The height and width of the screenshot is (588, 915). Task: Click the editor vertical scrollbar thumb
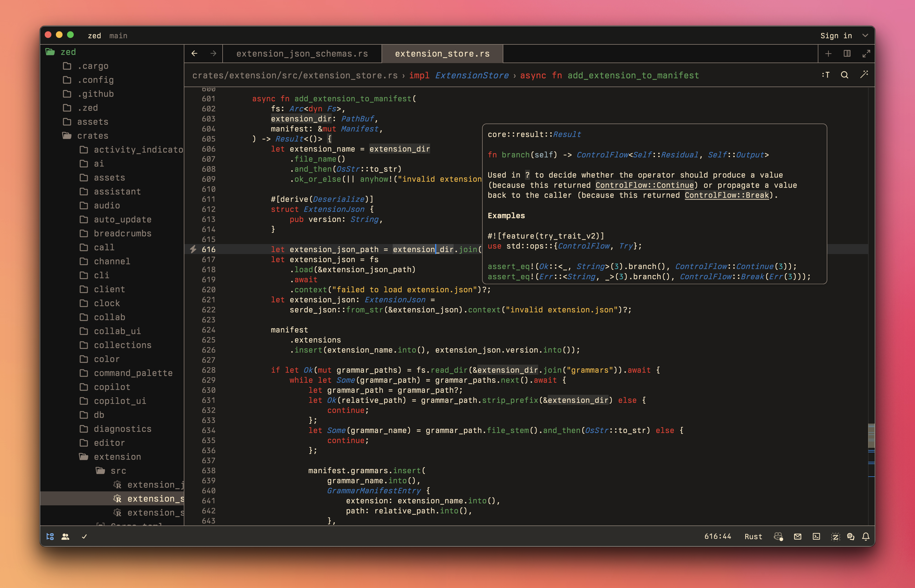point(871,435)
